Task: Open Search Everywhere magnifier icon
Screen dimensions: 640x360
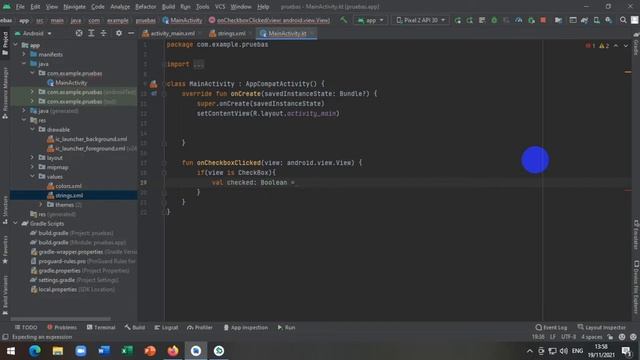Action: pyautogui.click(x=623, y=20)
